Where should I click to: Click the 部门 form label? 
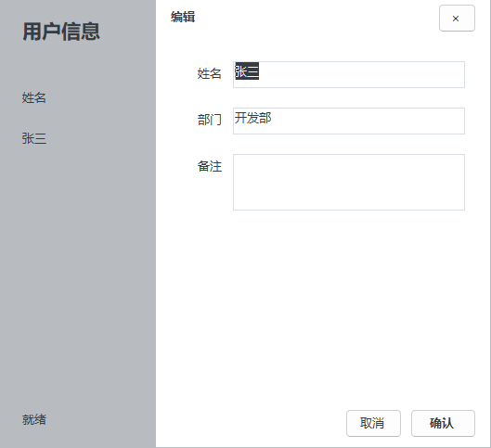tap(210, 120)
